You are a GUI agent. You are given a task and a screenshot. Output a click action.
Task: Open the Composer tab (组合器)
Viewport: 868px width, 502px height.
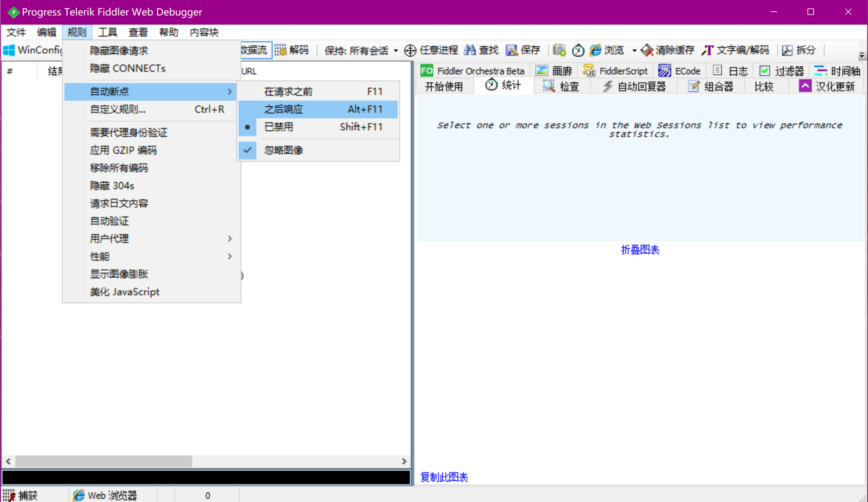tap(711, 86)
